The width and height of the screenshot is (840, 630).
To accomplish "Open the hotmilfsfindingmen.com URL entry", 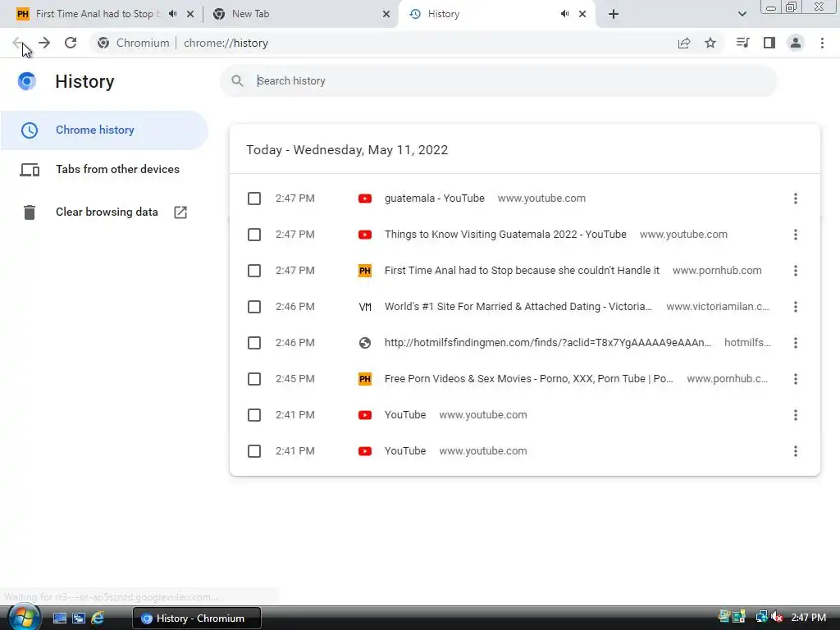I will (x=547, y=342).
